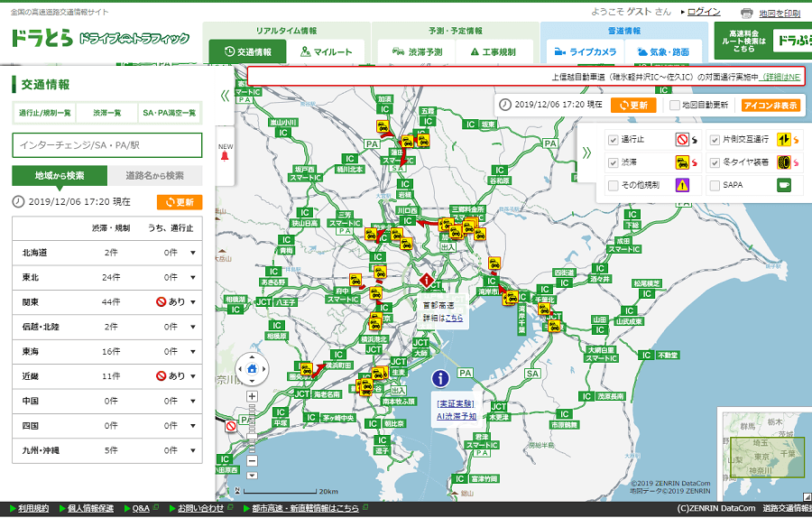812x518 pixels.
Task: Click orange 更新 button in left panel
Action: [x=180, y=202]
